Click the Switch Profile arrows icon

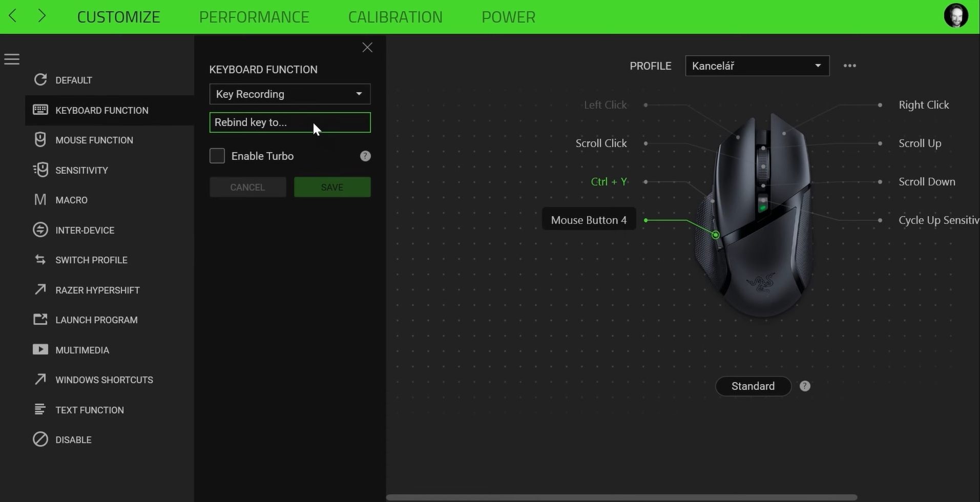click(x=40, y=259)
